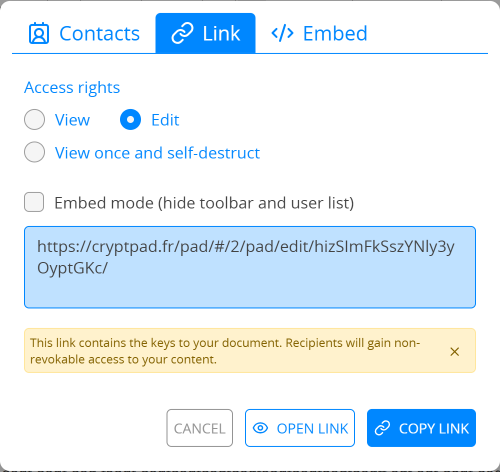Image resolution: width=500 pixels, height=472 pixels.
Task: Select the View access radio button
Action: [x=34, y=119]
